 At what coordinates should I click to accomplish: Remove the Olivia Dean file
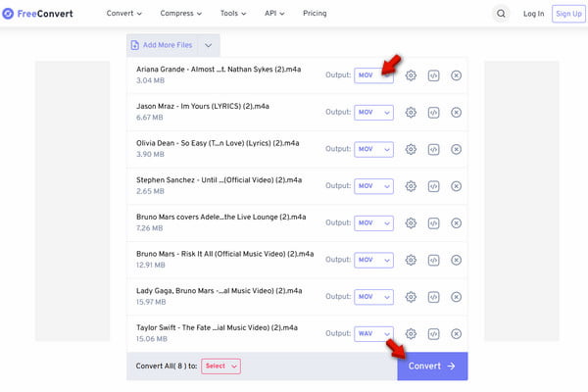[x=456, y=149]
